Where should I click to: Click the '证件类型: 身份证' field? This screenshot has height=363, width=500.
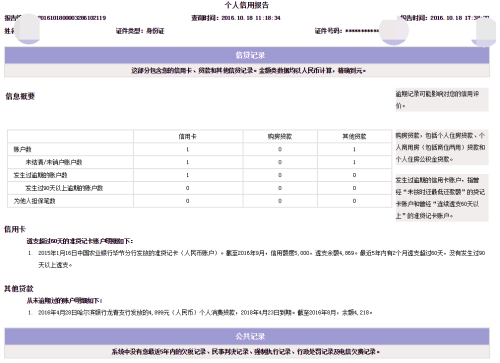[x=140, y=31]
